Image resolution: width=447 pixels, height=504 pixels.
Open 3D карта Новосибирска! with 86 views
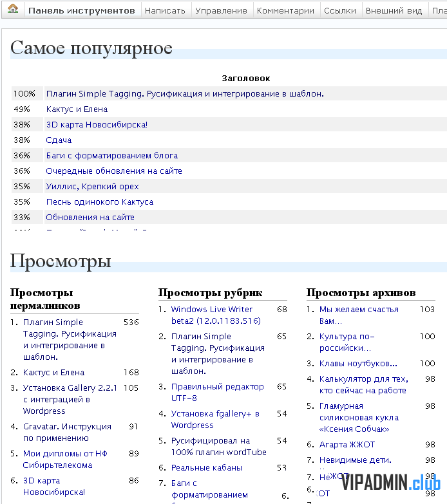(53, 487)
